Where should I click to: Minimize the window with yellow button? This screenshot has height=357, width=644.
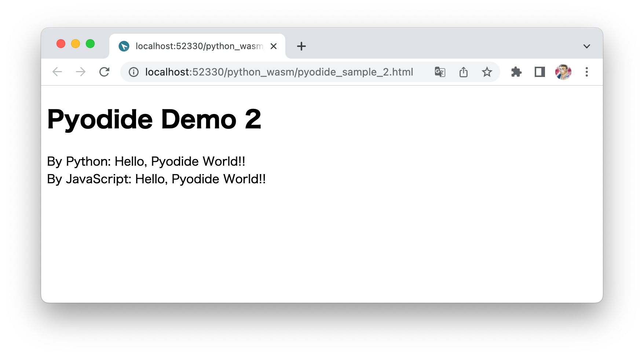[75, 43]
